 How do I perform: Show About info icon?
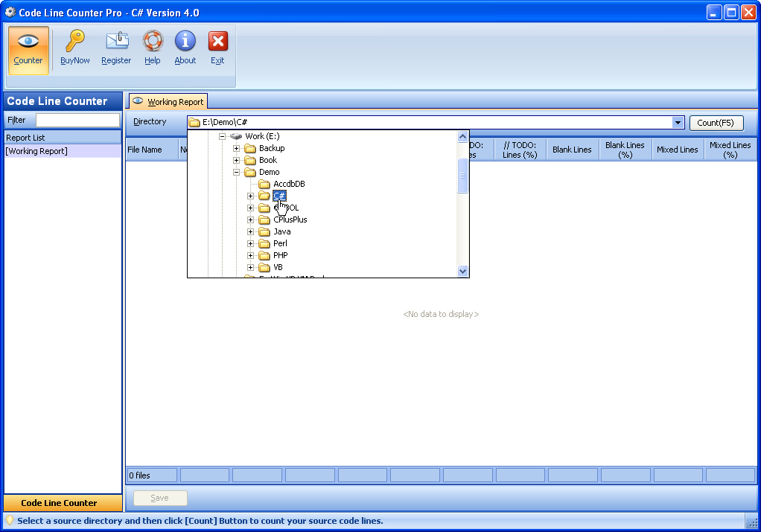(185, 41)
